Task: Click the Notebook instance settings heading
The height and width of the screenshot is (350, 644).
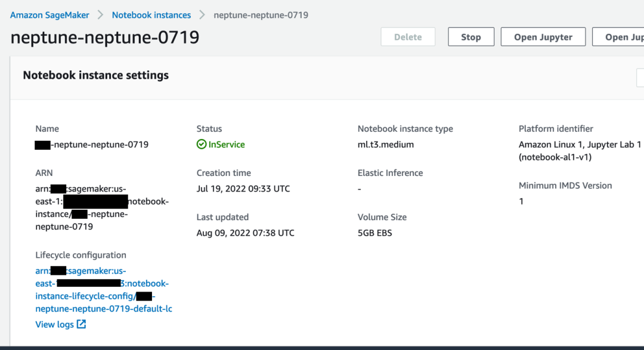Action: [x=95, y=75]
